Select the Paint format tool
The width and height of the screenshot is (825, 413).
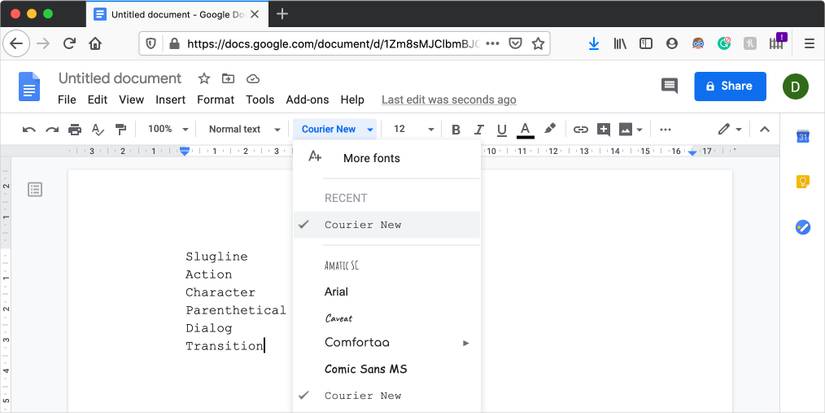(121, 129)
